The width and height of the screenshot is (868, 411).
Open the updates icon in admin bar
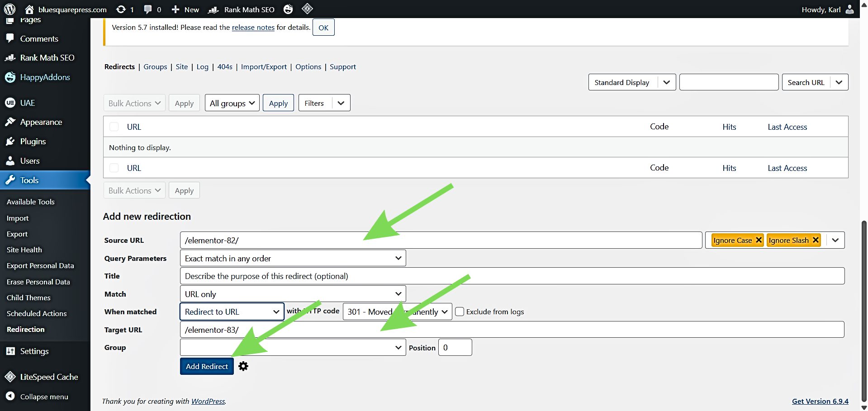(x=121, y=9)
